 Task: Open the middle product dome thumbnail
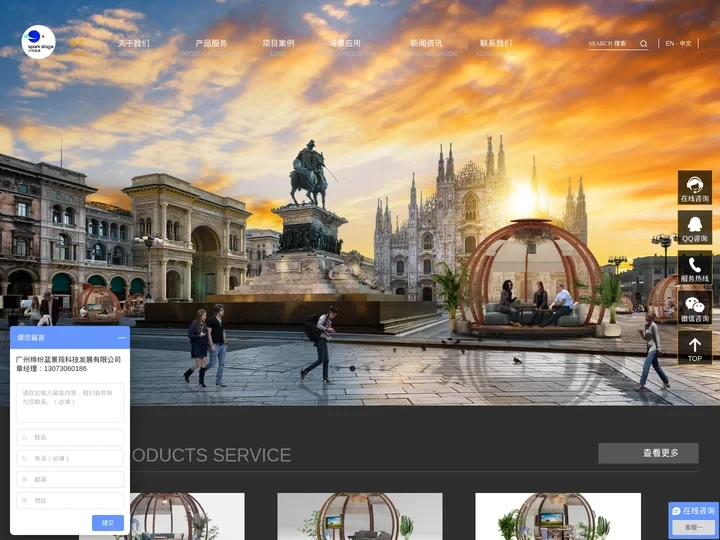click(360, 517)
